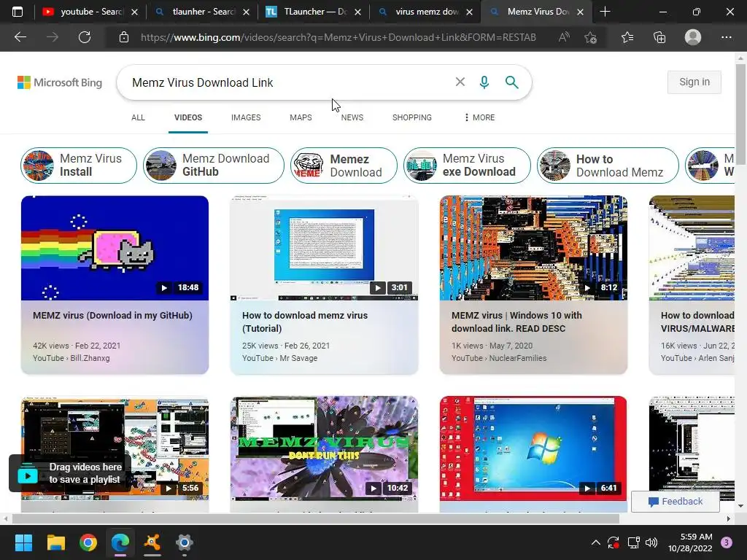Open the Favorites list
This screenshot has width=747, height=560.
click(627, 37)
